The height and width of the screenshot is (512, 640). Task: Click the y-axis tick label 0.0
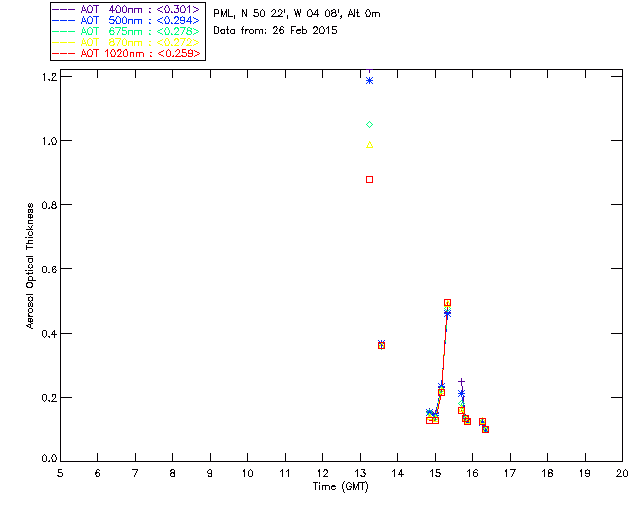click(49, 459)
